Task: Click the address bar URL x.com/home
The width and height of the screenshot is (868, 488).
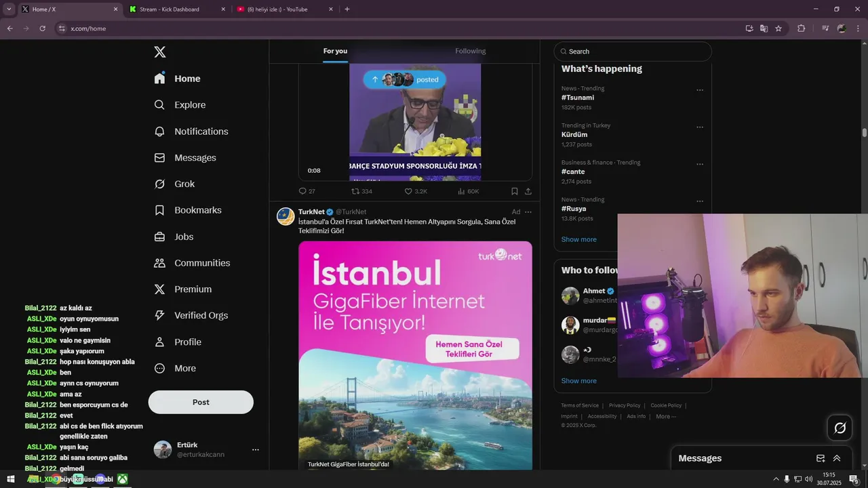Action: (x=88, y=28)
